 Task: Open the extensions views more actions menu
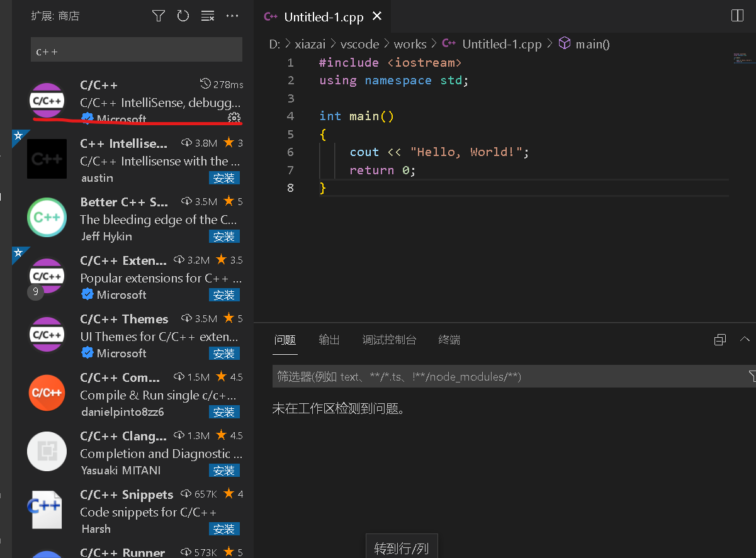coord(232,16)
